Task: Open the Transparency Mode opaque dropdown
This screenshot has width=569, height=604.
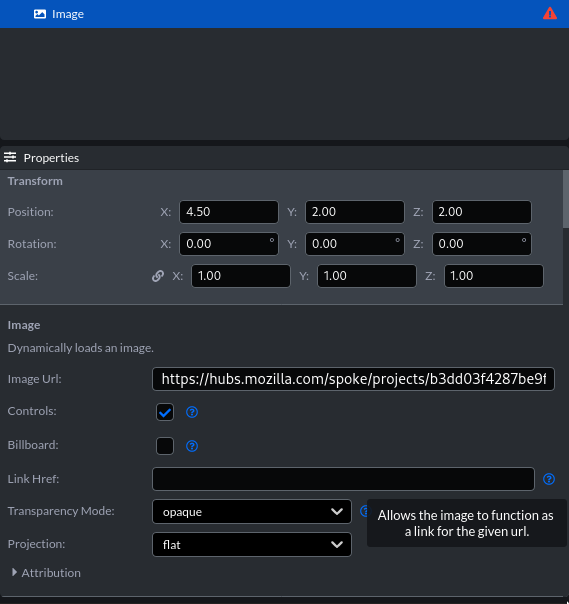Action: (x=252, y=512)
